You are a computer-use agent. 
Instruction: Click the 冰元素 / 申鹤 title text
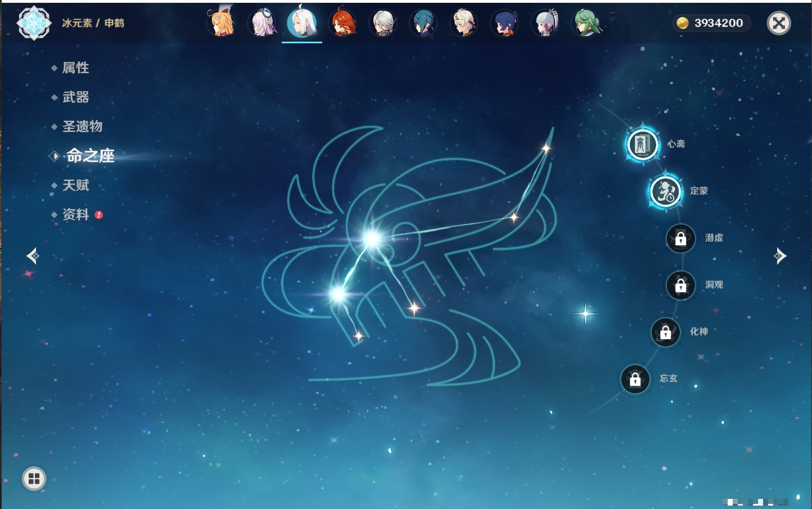(93, 23)
